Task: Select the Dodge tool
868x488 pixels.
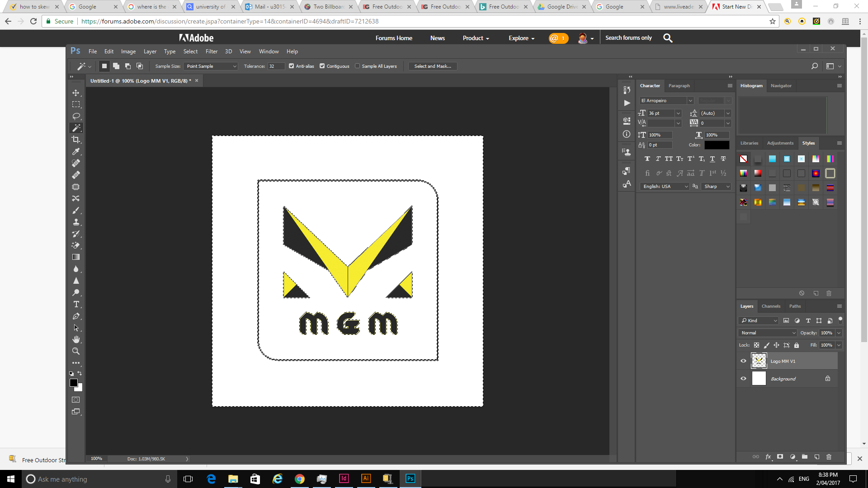Action: (x=76, y=292)
